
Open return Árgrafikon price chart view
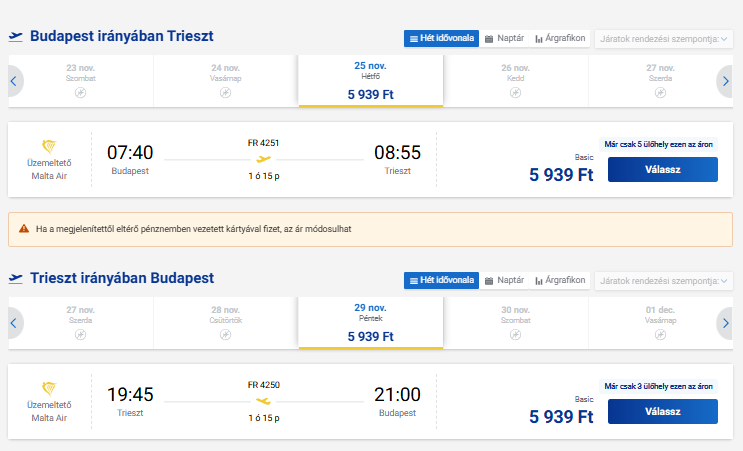point(561,280)
